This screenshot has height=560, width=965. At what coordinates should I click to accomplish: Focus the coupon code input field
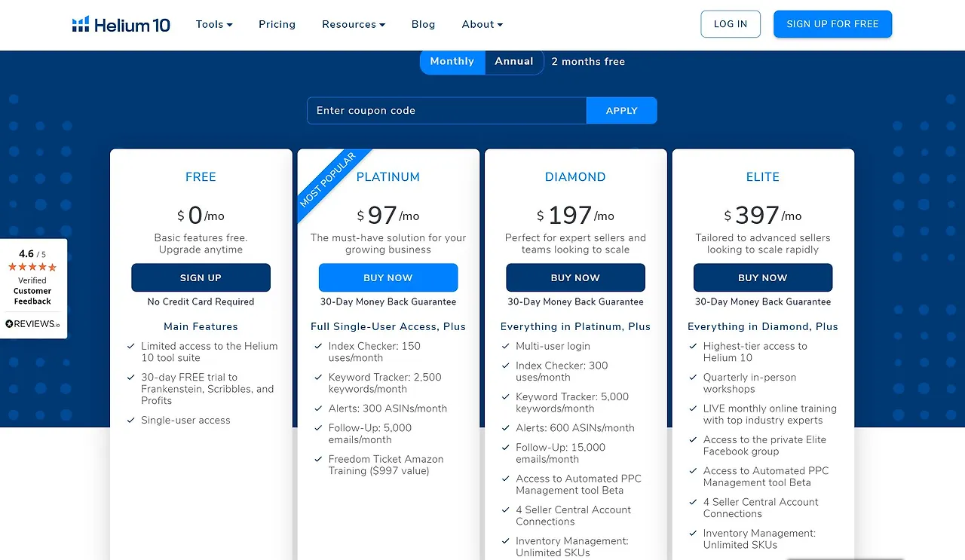tap(447, 111)
